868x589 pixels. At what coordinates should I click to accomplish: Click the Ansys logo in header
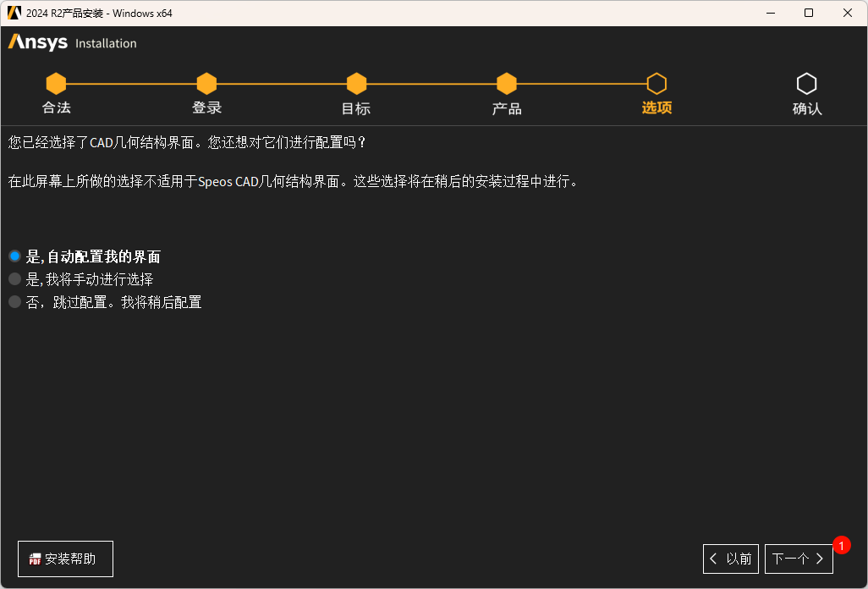click(37, 42)
